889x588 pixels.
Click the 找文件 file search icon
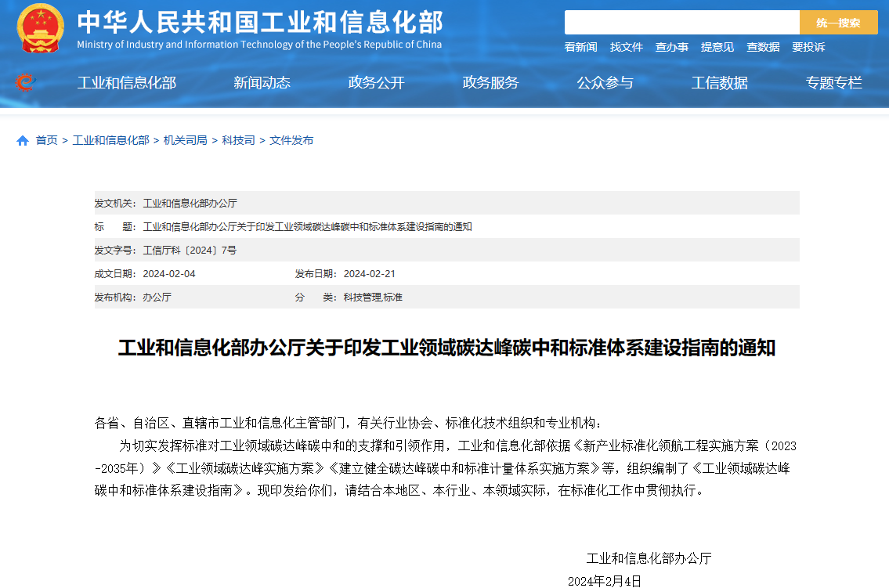(626, 47)
